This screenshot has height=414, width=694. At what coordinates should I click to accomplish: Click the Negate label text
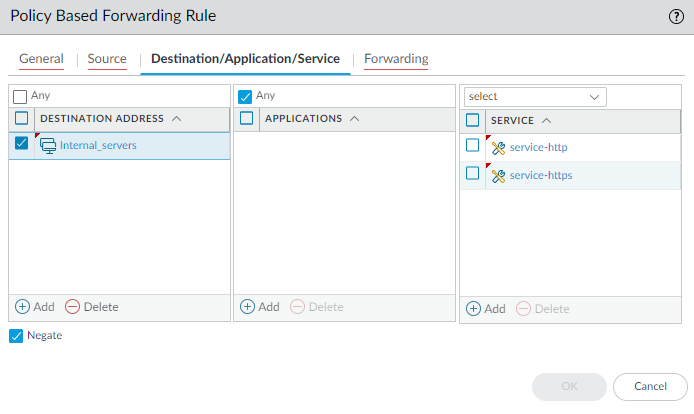[x=45, y=336]
